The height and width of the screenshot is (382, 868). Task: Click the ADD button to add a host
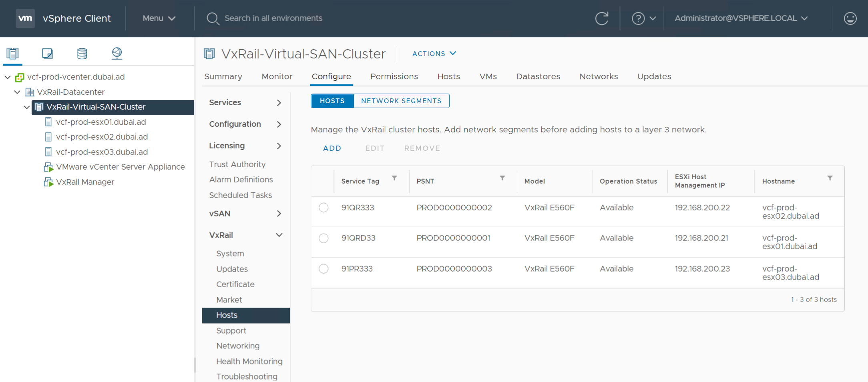click(332, 148)
